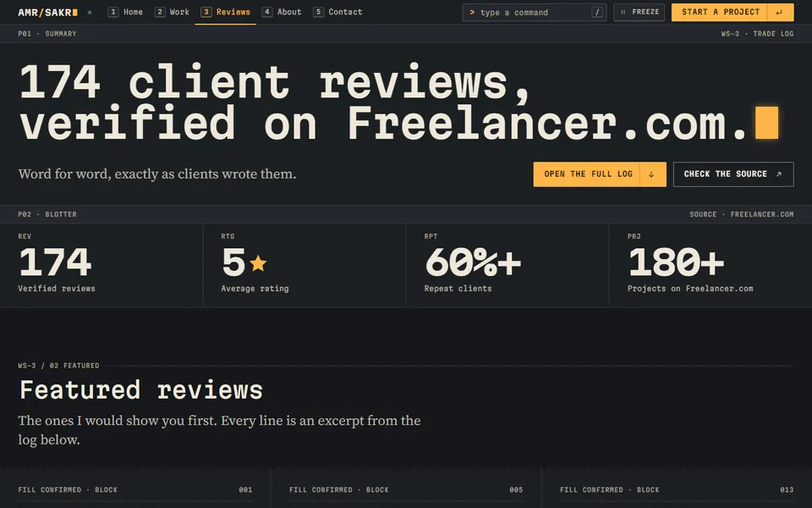Click 'SOURCE · FREELANCER.COM' label
Screen dimensions: 812x508
742,214
